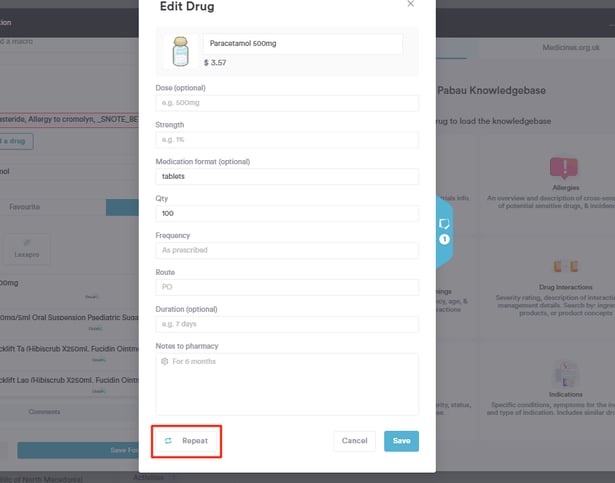Click the Lexapro favourite drug tile

point(27,247)
